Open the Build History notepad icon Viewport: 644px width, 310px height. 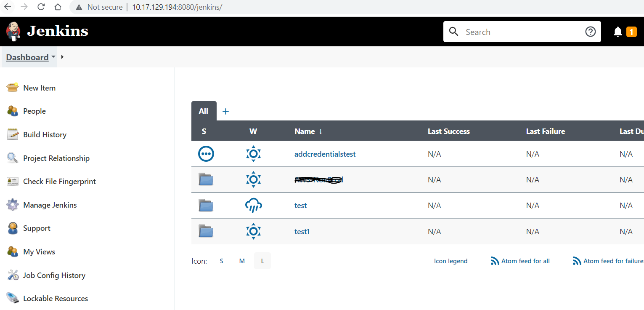click(x=13, y=134)
